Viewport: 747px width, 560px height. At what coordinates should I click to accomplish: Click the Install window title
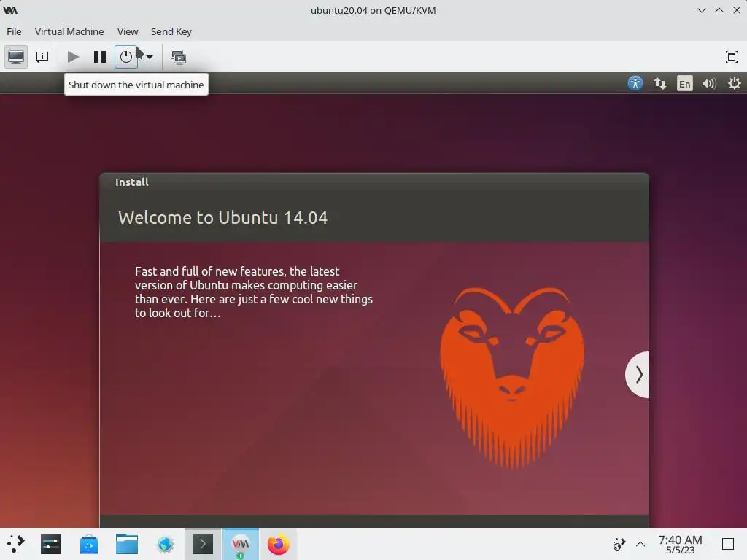[x=132, y=182]
